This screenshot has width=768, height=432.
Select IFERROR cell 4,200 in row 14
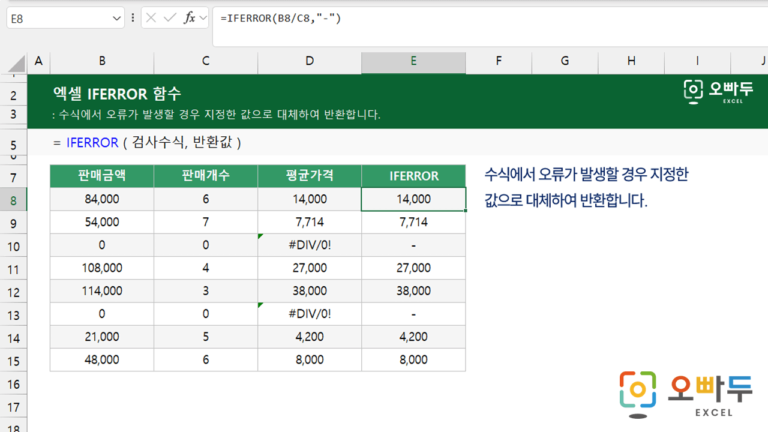click(413, 337)
